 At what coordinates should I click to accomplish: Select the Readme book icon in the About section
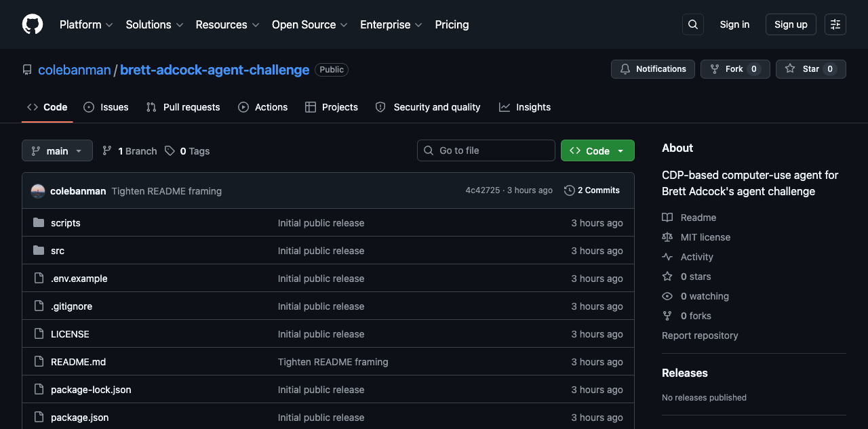[x=667, y=218]
